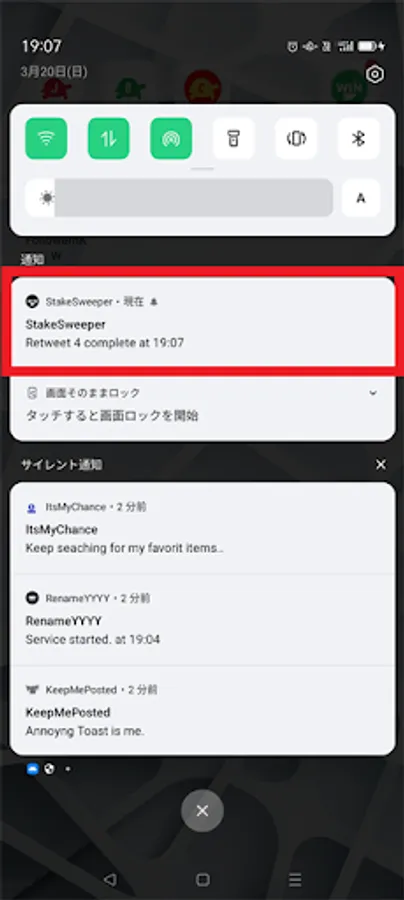
Task: Toggle the mobile data quick setting
Action: click(108, 138)
